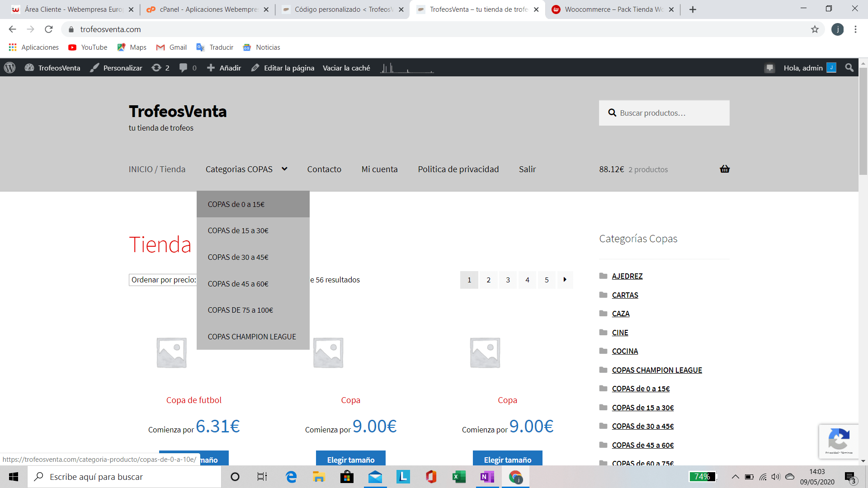Go to INICIO / Tienda menu item
Viewport: 868px width, 488px height.
[157, 169]
